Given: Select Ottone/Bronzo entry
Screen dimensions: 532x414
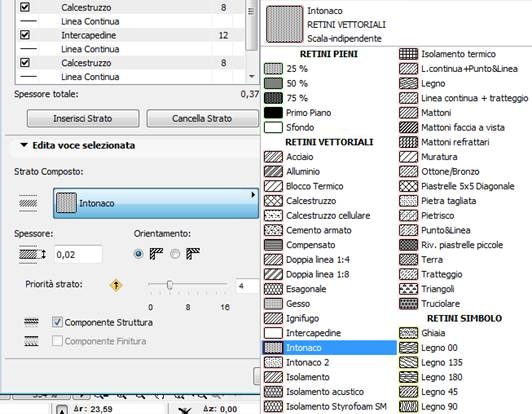Looking at the screenshot, I should tap(439, 171).
